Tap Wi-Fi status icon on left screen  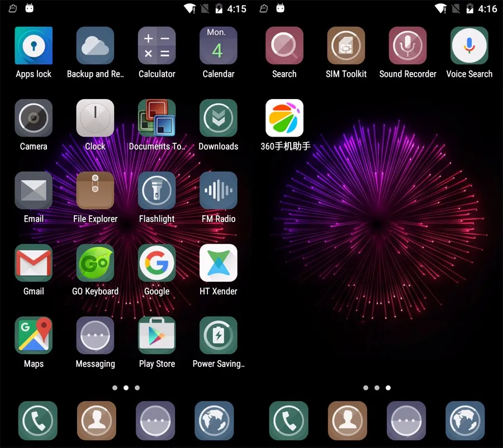[x=190, y=8]
